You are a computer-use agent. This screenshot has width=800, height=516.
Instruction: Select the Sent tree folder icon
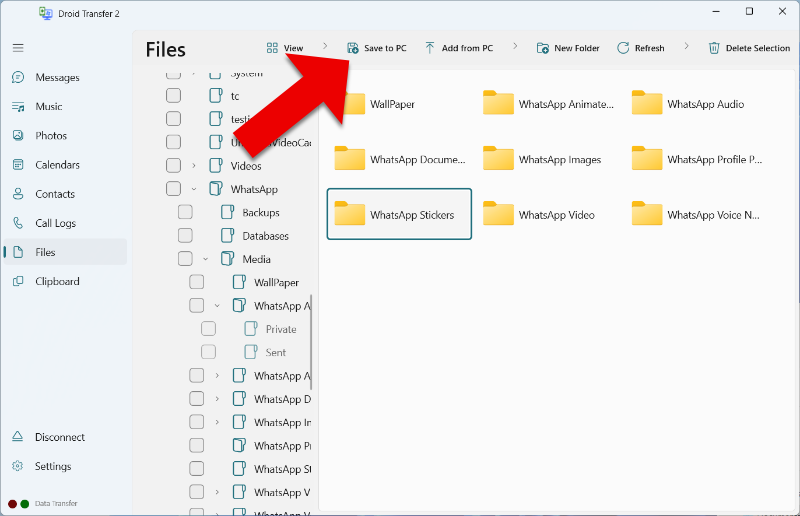coord(251,352)
